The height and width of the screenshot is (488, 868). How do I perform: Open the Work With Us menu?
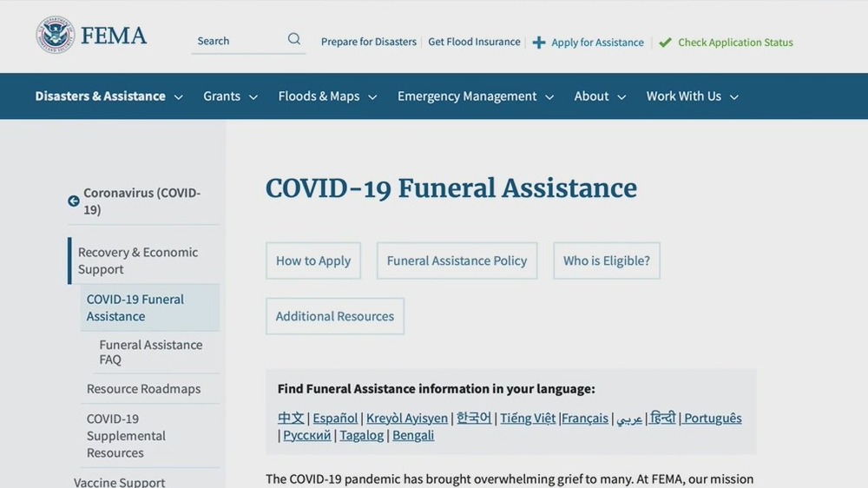(x=684, y=96)
